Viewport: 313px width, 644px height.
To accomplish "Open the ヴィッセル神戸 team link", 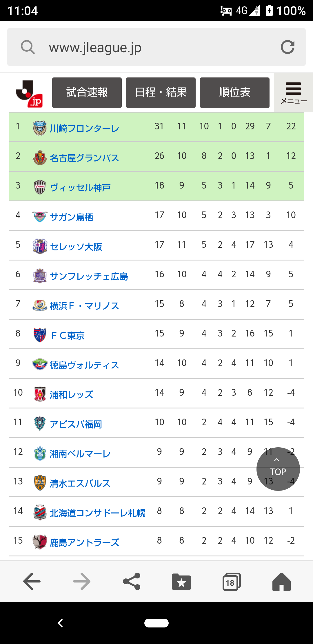I will pos(80,187).
